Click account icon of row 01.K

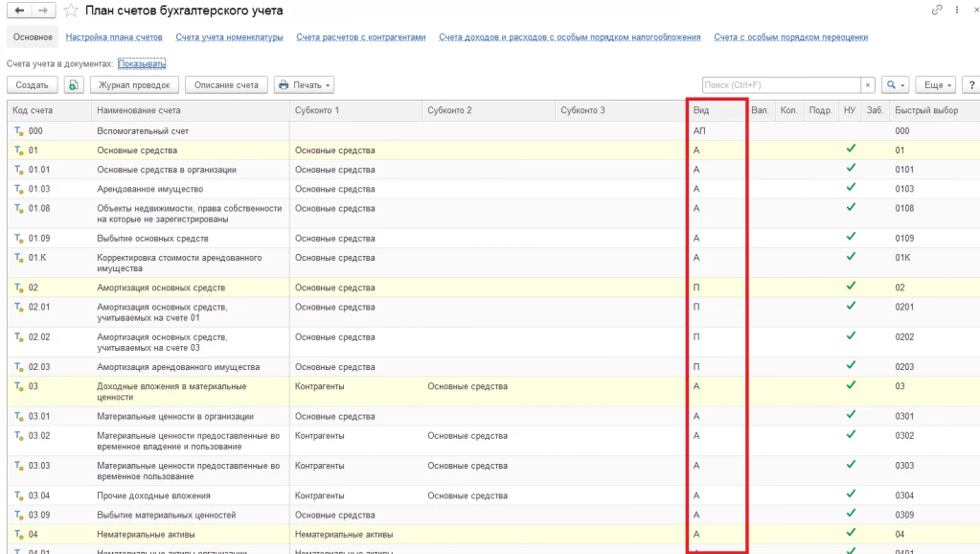coord(19,258)
